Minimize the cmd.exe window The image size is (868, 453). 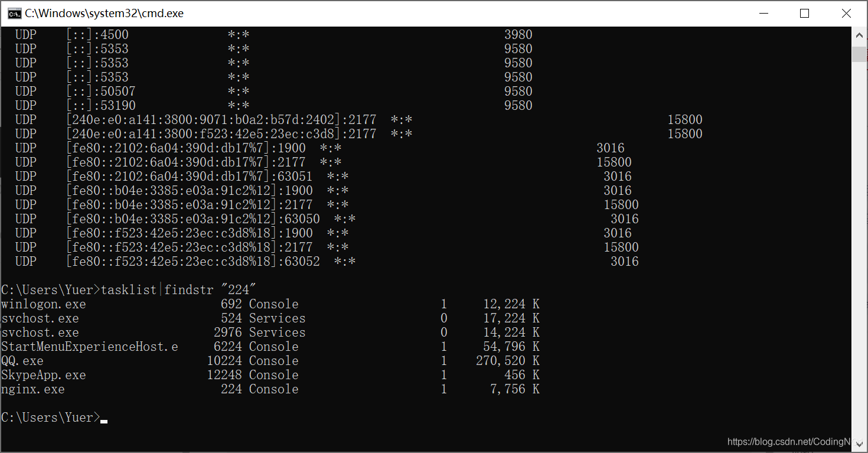[x=763, y=13]
